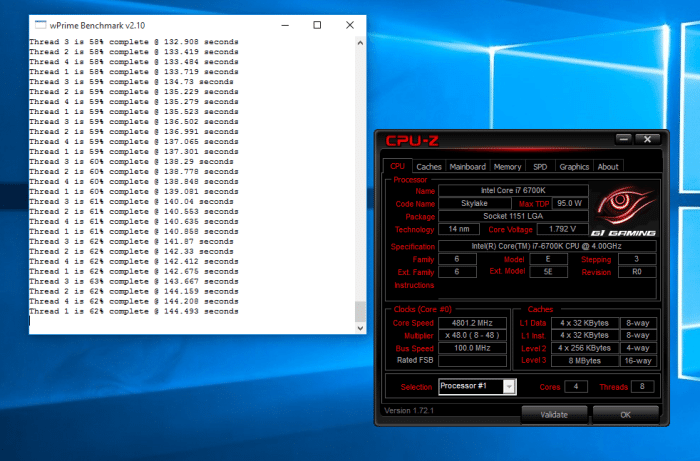
Task: Close the CPU-Z window
Action: click(647, 139)
